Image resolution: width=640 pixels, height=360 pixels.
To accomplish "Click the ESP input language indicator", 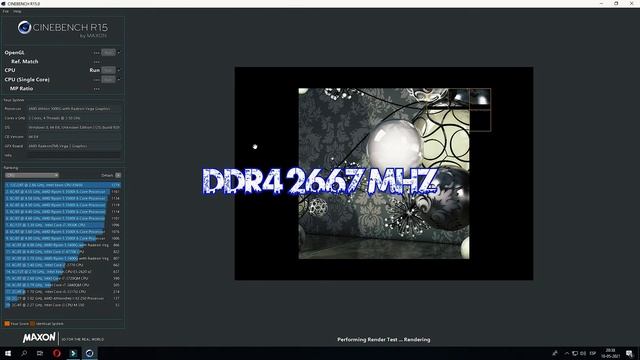I will [593, 353].
